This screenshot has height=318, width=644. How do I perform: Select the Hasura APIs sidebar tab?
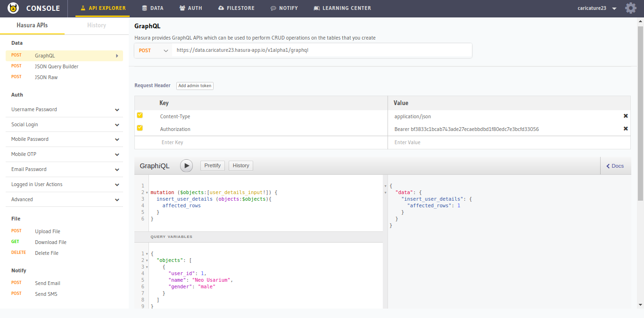click(x=32, y=25)
